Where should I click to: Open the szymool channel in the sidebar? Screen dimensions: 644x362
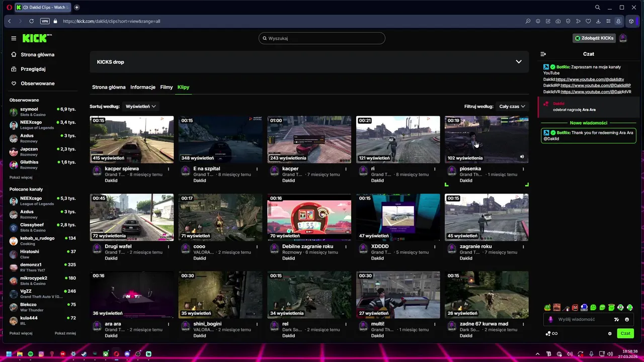[43, 112]
